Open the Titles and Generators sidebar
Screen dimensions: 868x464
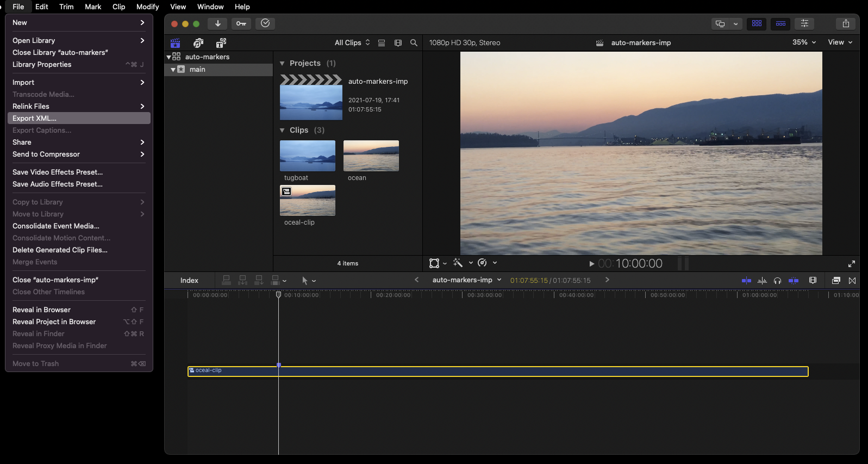click(x=221, y=43)
